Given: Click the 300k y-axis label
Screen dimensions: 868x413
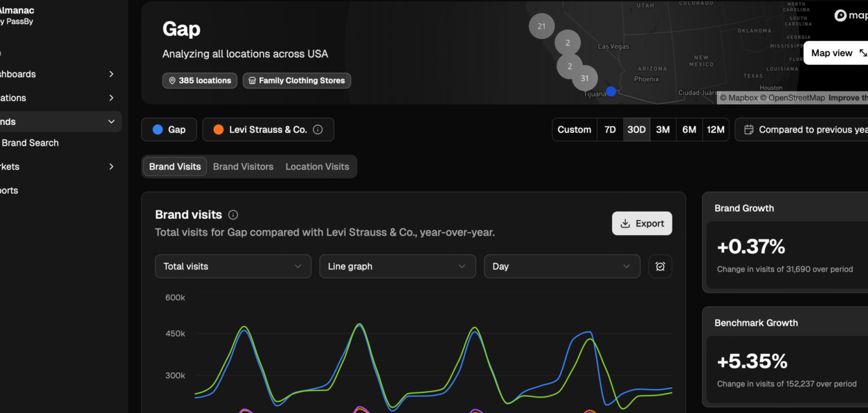Looking at the screenshot, I should coord(175,375).
